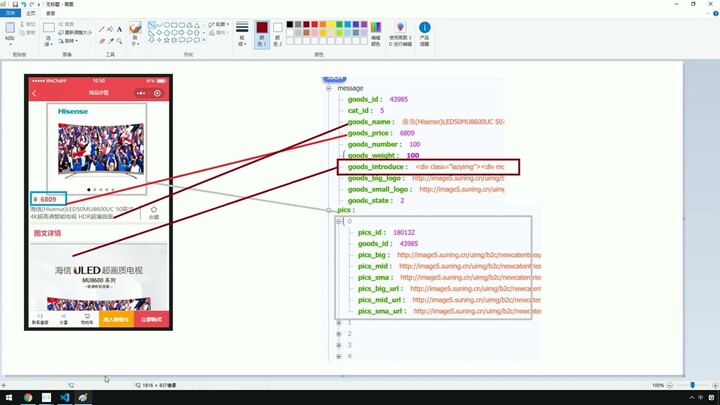The image size is (720, 405).
Task: Click the zoom slider handle
Action: [692, 385]
